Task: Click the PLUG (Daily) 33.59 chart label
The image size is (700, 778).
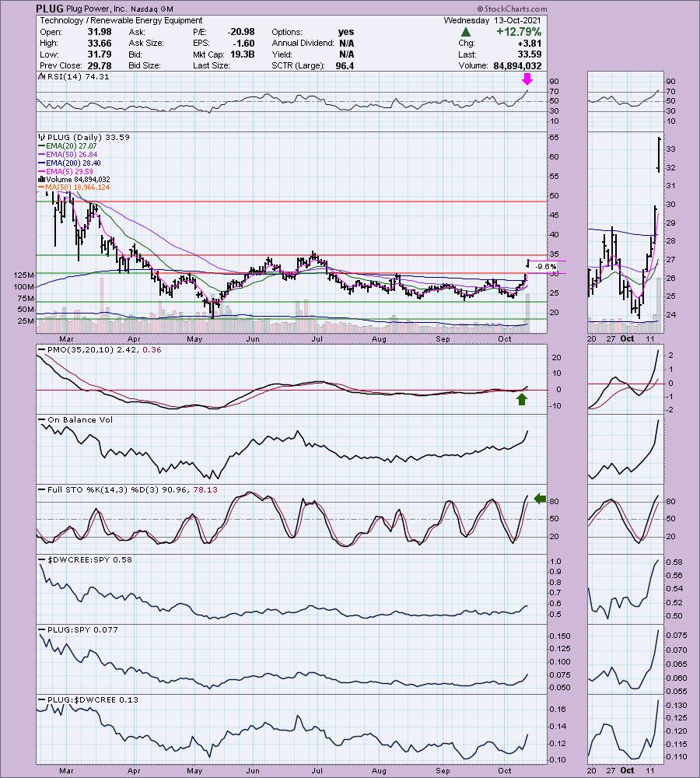Action: 84,138
